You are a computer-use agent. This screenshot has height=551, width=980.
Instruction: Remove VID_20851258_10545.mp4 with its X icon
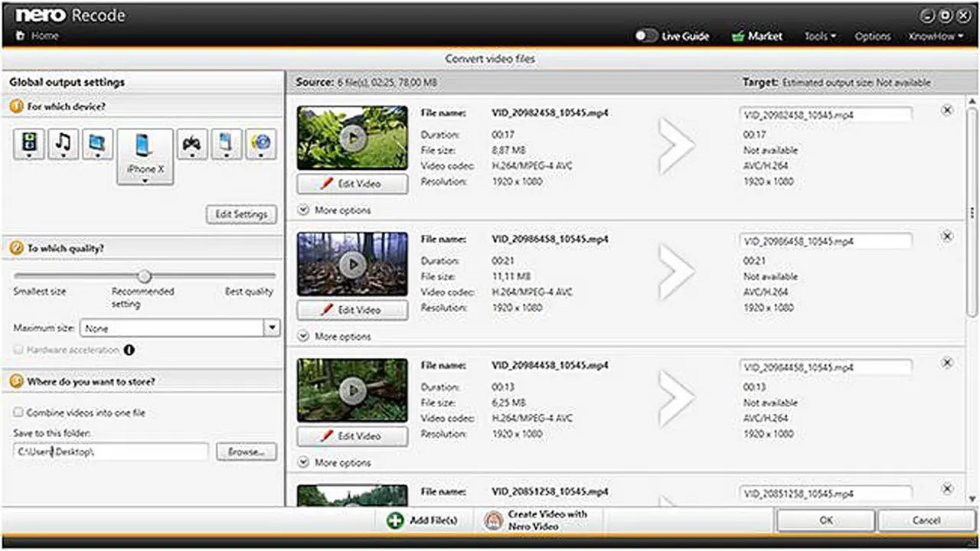point(947,489)
